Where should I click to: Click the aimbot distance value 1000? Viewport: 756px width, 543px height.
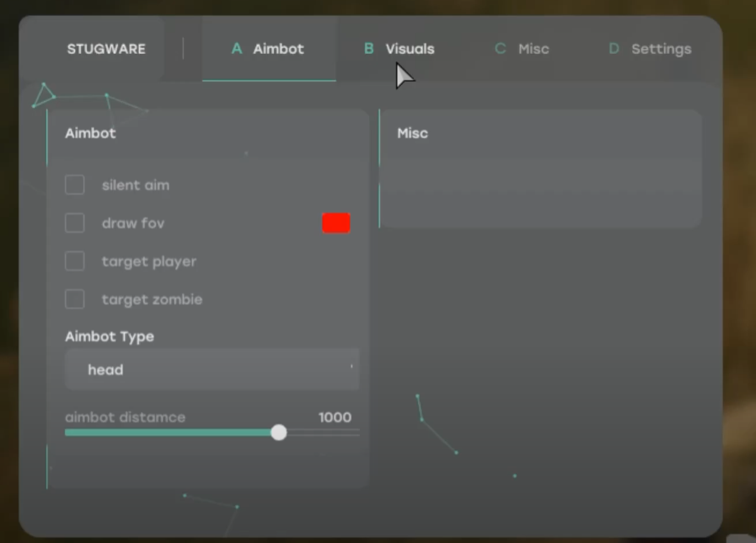[335, 417]
